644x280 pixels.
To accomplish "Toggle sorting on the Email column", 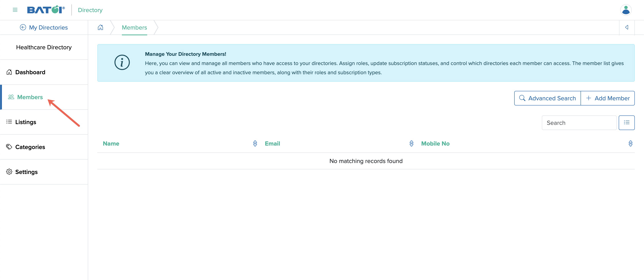I will pyautogui.click(x=411, y=143).
